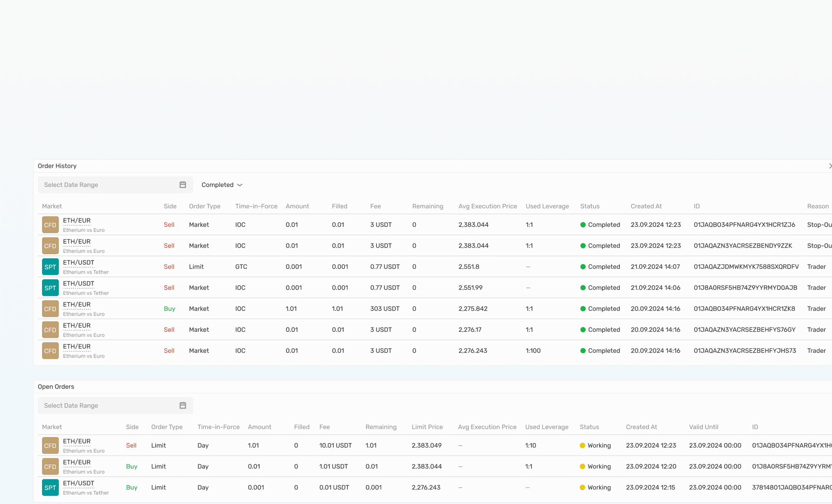Click Open Orders Select Date Range field
This screenshot has width=832, height=504.
pyautogui.click(x=115, y=406)
